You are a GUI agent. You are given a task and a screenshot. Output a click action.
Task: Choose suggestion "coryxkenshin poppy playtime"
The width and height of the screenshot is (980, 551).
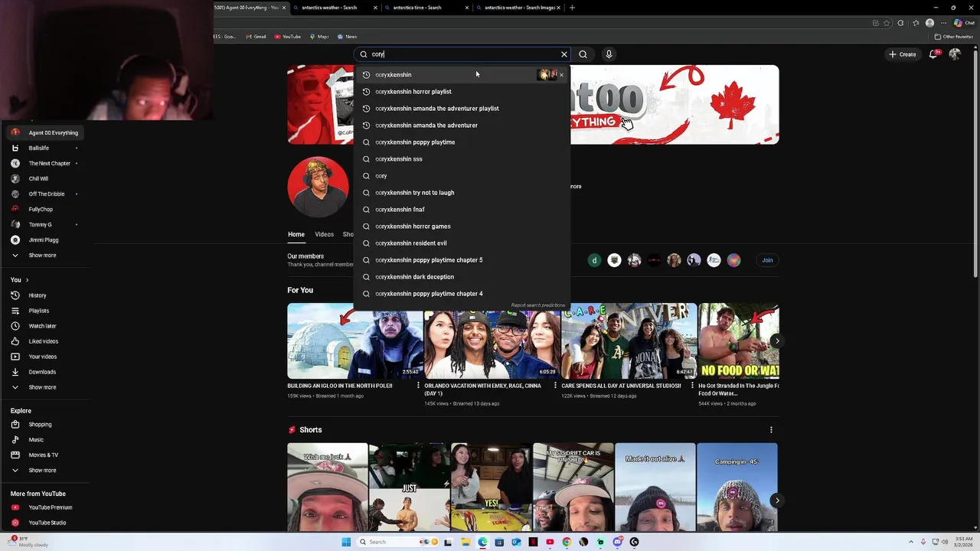click(462, 142)
